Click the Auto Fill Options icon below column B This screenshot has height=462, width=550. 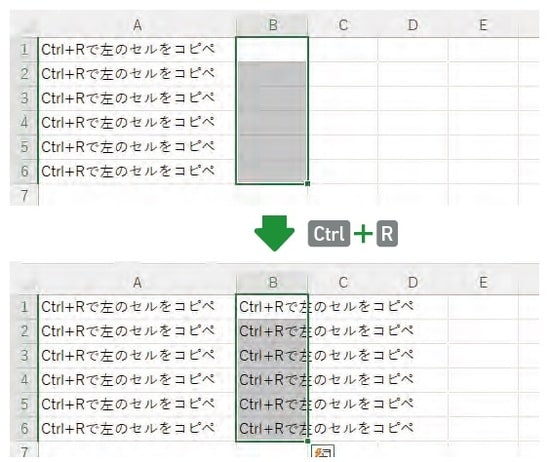323,451
